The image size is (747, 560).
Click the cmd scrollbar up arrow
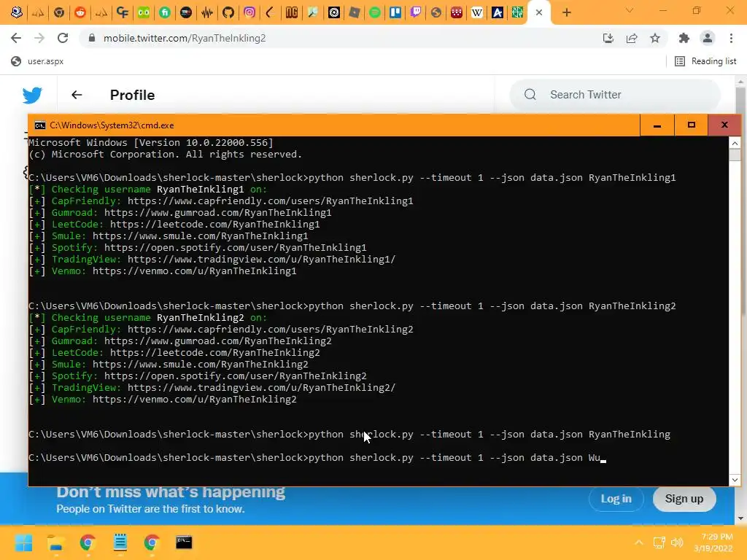tap(735, 143)
